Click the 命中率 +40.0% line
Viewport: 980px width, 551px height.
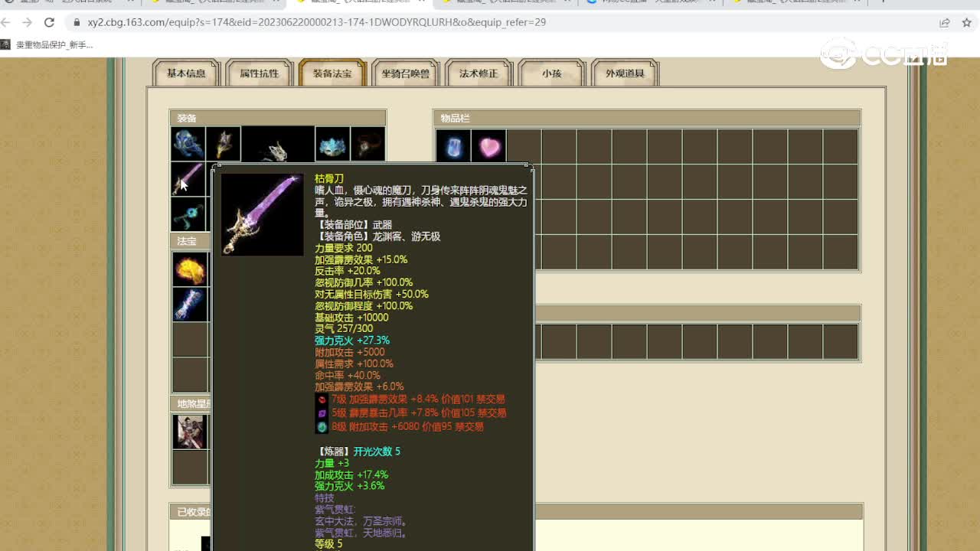pos(348,375)
